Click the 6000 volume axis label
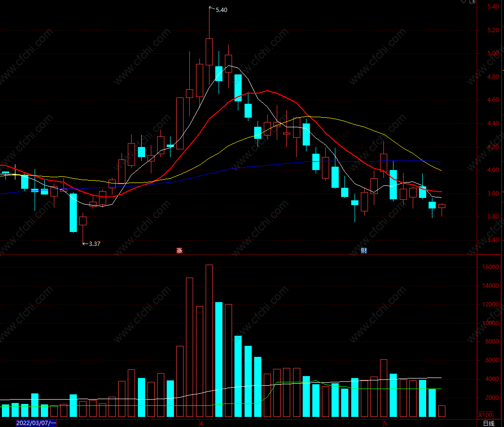This screenshot has height=427, width=504. coord(492,360)
